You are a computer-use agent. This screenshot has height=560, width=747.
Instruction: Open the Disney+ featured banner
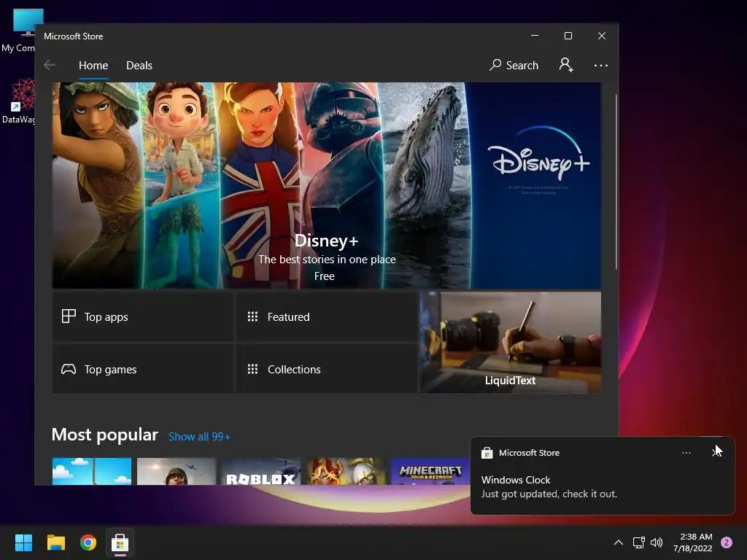[x=326, y=186]
